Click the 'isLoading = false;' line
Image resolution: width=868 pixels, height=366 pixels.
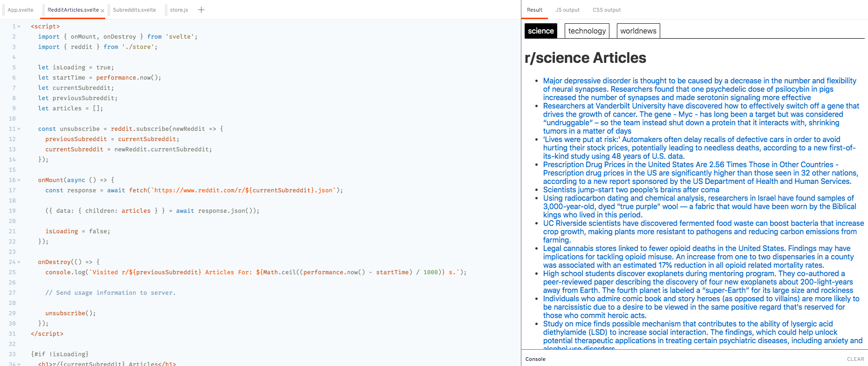tap(78, 231)
